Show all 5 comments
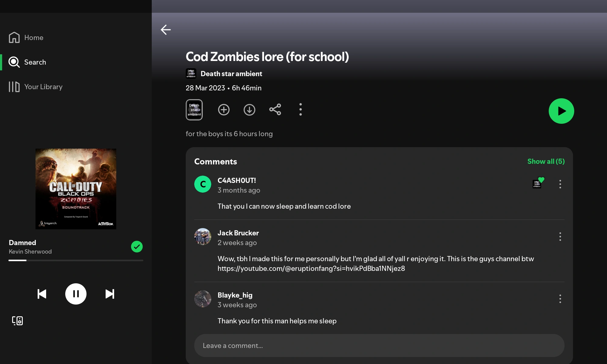607x364 pixels. (x=546, y=161)
